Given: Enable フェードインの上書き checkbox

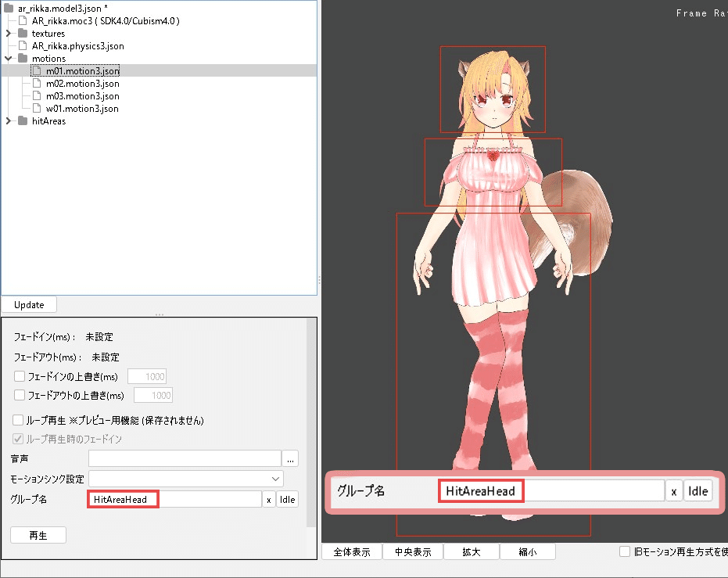Looking at the screenshot, I should pos(20,376).
